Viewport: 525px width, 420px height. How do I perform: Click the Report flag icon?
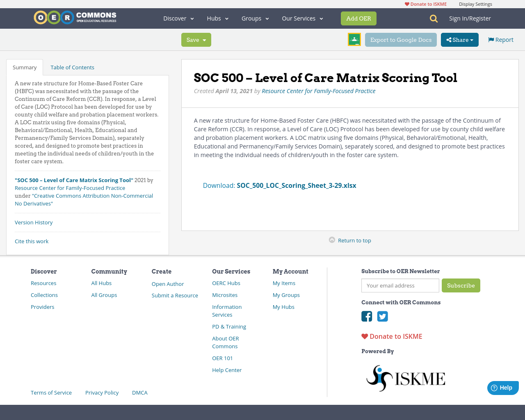491,39
